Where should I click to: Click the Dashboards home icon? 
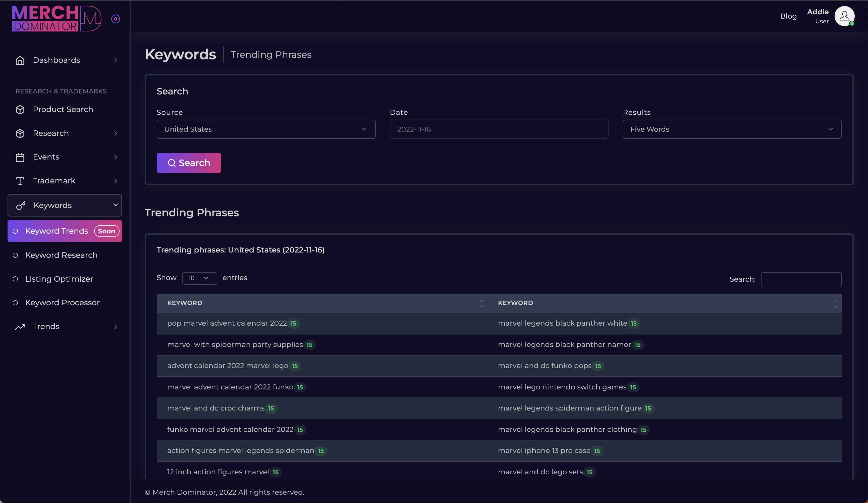click(x=20, y=60)
